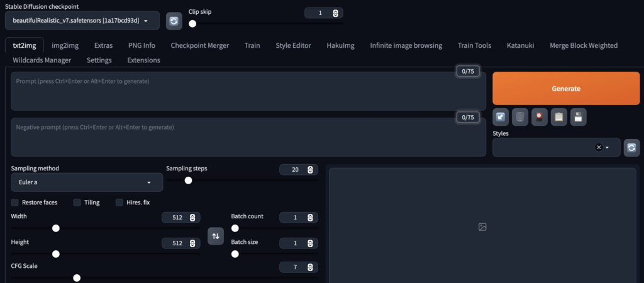Click the blue arrow read-last-parameters icon
Viewport: 644px width, 283px height.
click(501, 116)
